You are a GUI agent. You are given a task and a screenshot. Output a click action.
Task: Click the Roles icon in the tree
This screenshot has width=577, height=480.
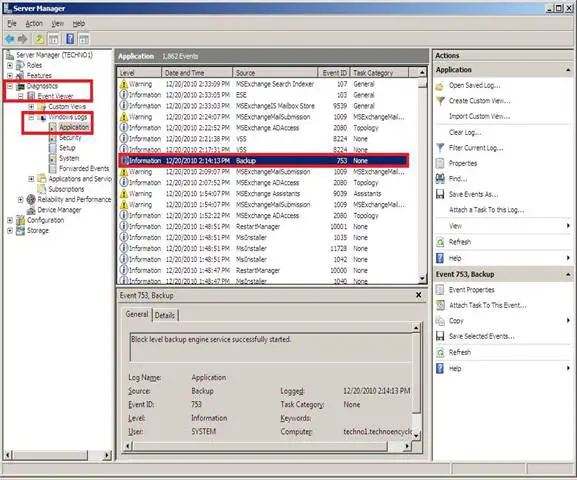[21, 65]
